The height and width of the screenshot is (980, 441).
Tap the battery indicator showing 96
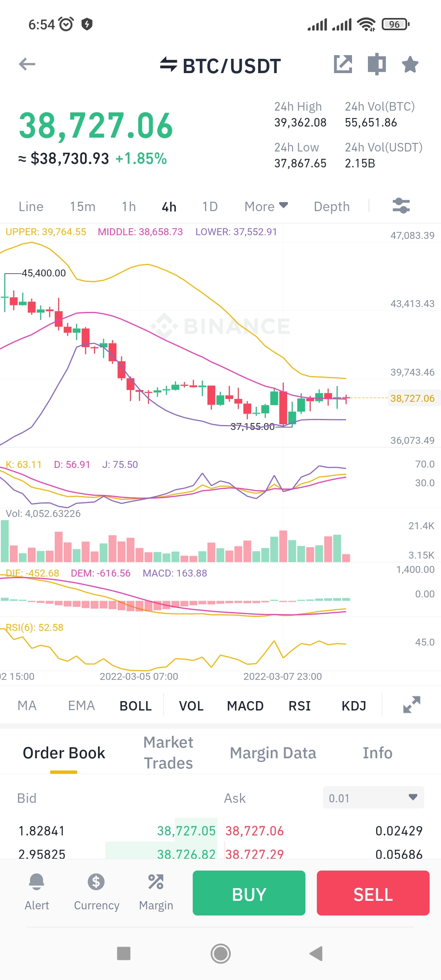[395, 24]
